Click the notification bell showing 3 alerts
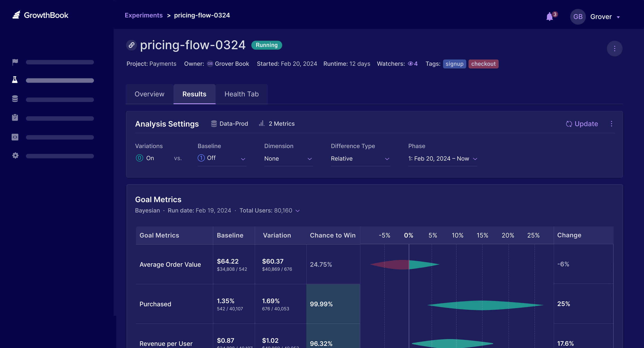644x348 pixels. pos(549,17)
